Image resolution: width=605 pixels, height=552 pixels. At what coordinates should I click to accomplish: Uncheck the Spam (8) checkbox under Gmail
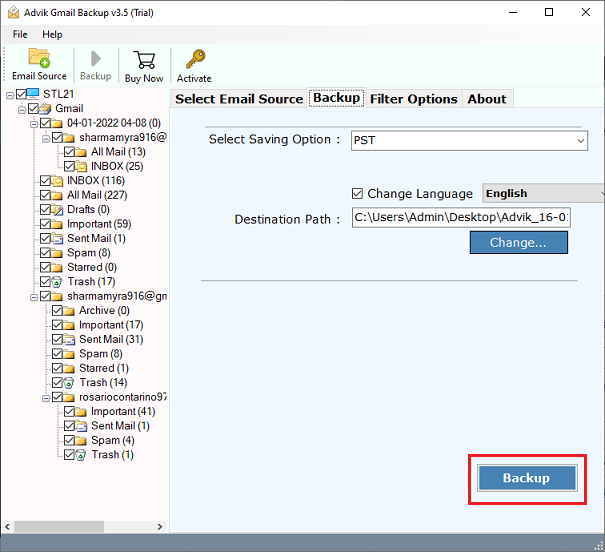point(45,253)
